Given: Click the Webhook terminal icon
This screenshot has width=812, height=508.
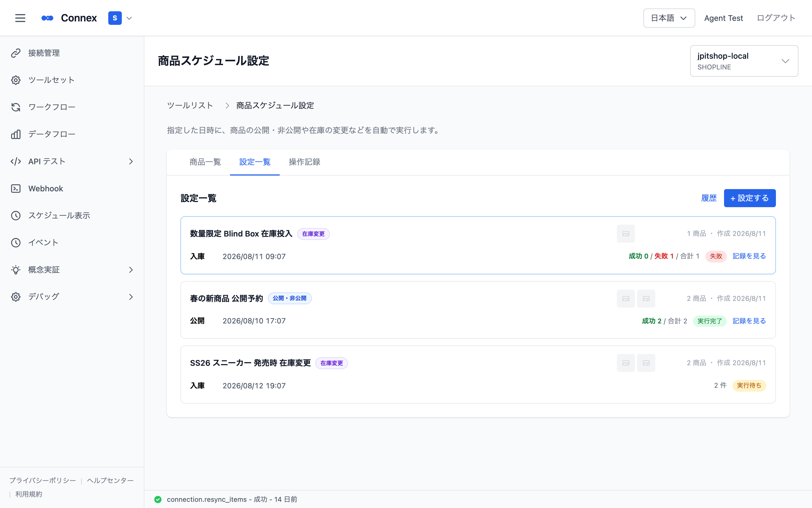Looking at the screenshot, I should click(x=16, y=189).
